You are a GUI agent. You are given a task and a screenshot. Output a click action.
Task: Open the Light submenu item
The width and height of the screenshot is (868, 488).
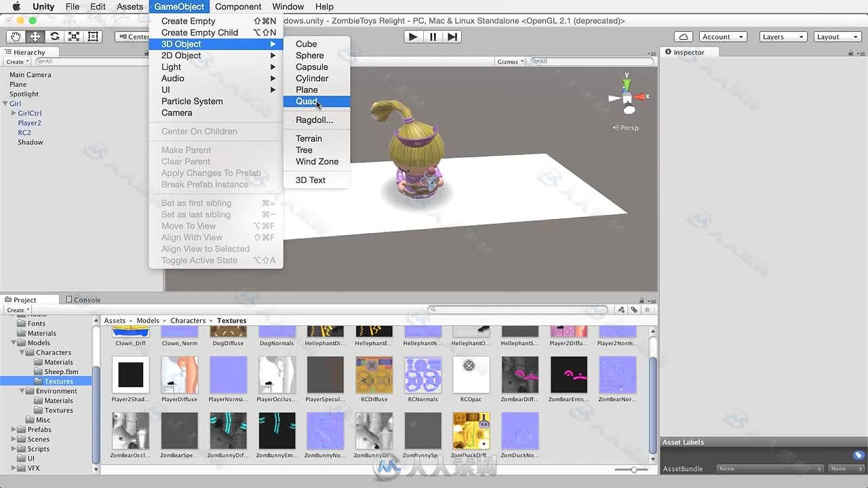[216, 67]
